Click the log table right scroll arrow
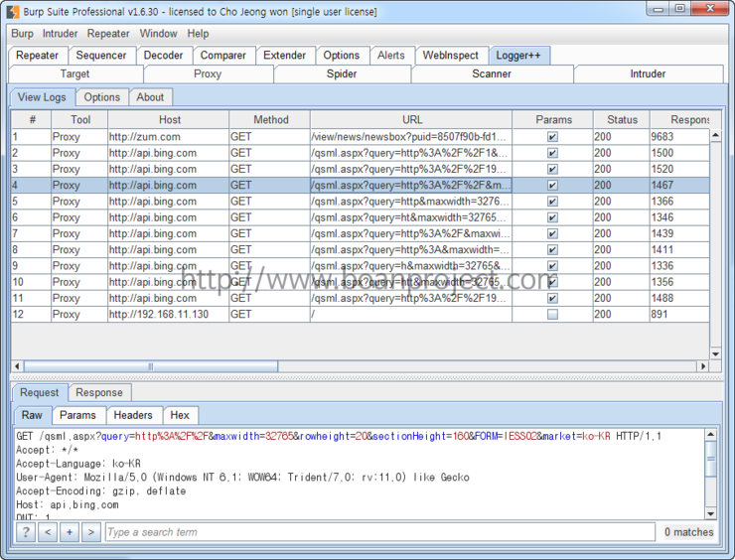 (x=703, y=366)
